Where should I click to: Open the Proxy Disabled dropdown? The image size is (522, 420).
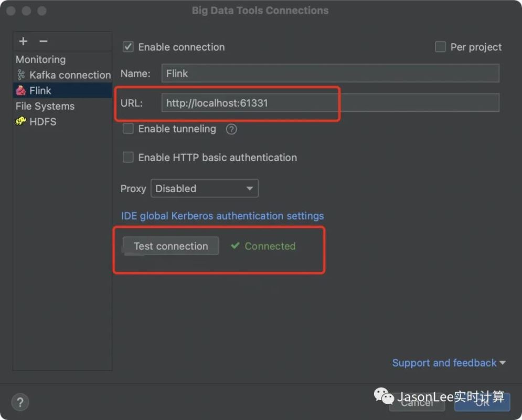click(x=205, y=188)
